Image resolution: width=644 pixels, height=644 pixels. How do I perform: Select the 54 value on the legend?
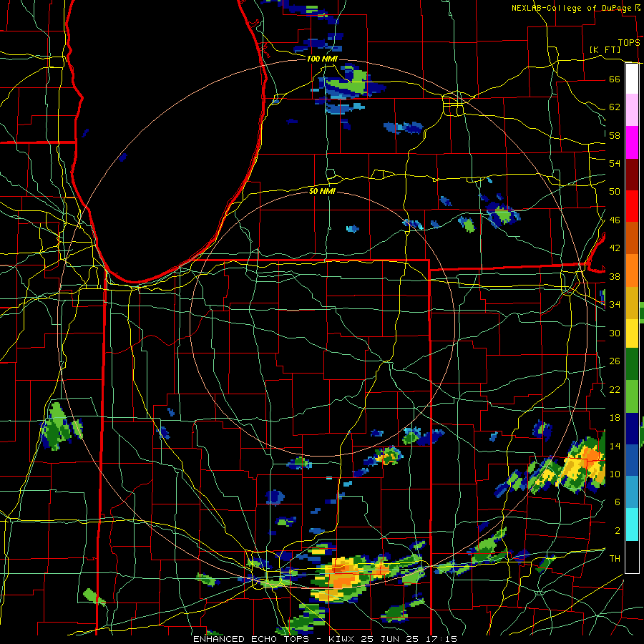point(615,163)
